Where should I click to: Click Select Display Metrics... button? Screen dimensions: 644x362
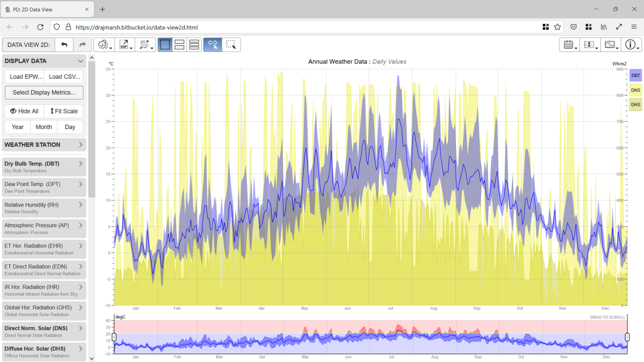[x=44, y=93]
